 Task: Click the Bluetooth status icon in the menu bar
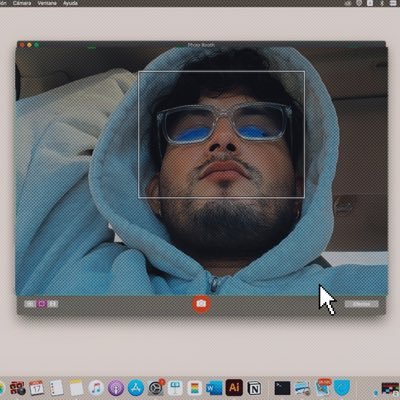[x=383, y=3]
